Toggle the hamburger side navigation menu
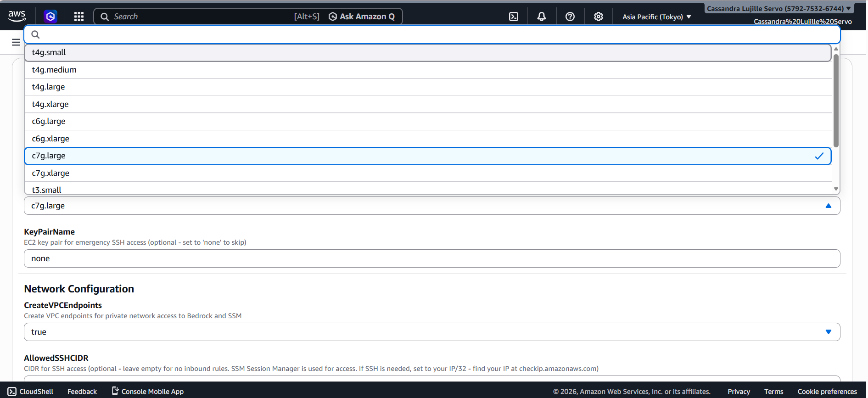868x398 pixels. (x=16, y=42)
